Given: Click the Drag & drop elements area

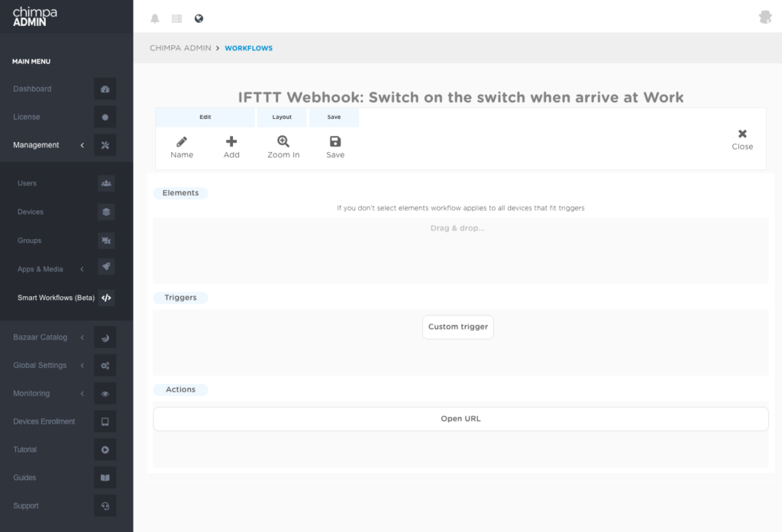Looking at the screenshot, I should click(x=460, y=250).
